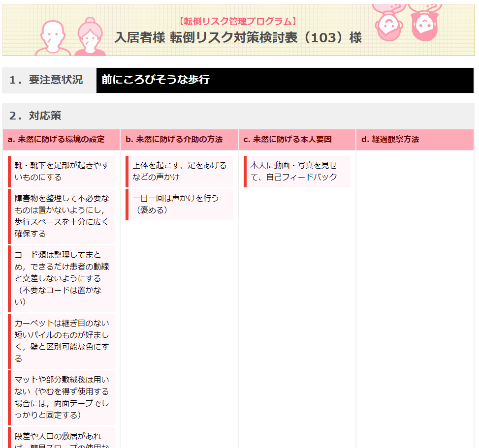Choose the 障害物を整理して card

click(x=62, y=216)
